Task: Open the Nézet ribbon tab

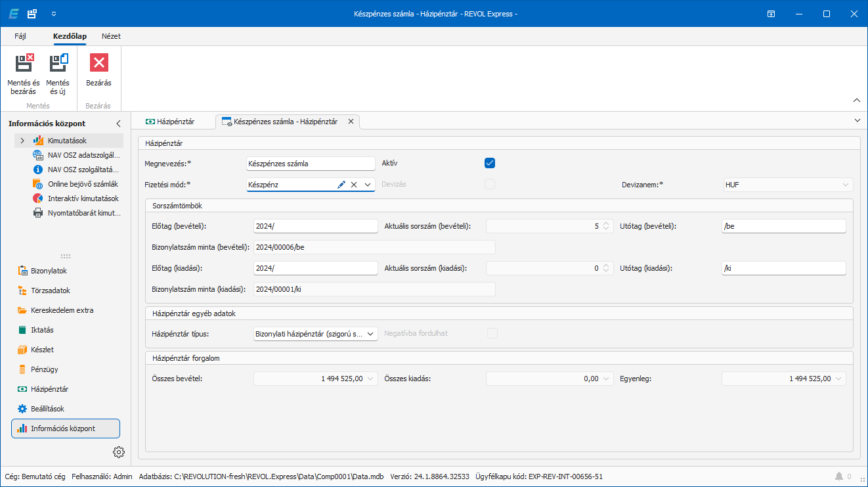Action: (111, 36)
